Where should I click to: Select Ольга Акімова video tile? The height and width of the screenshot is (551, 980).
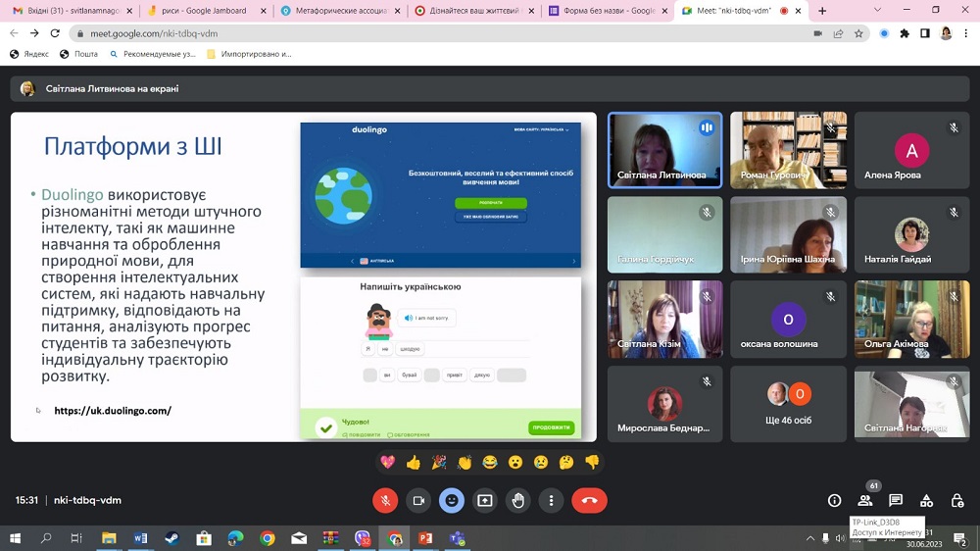coord(911,319)
